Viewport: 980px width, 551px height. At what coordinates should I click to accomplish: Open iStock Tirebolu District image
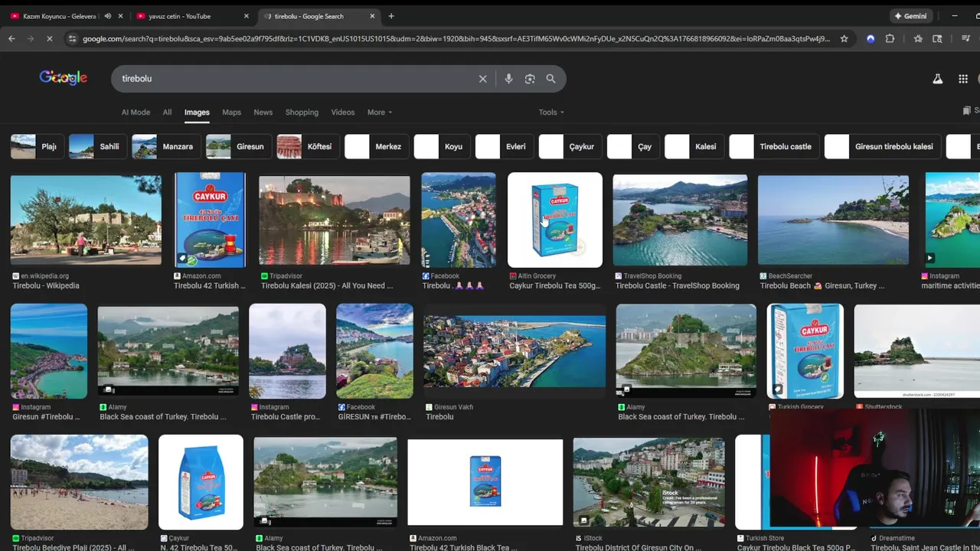[648, 482]
